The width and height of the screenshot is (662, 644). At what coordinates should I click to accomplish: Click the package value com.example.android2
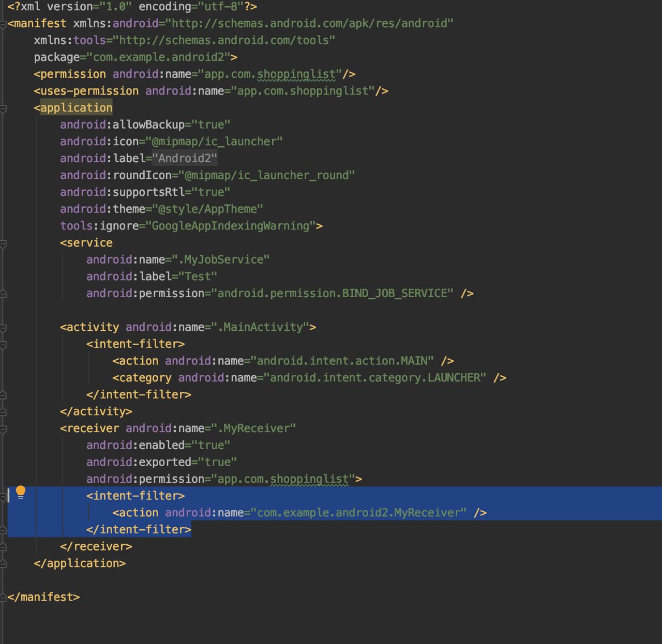(x=158, y=57)
